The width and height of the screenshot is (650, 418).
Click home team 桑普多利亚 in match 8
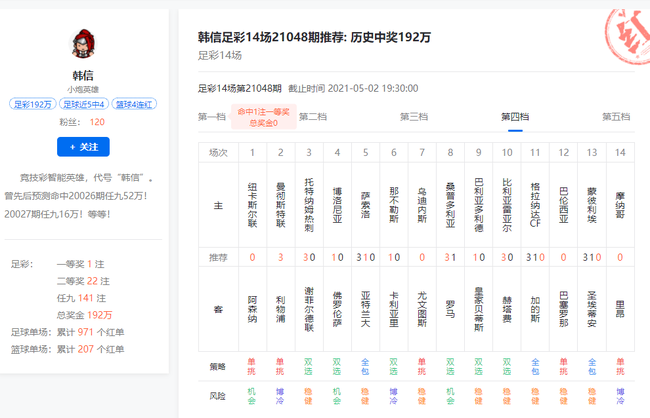450,205
